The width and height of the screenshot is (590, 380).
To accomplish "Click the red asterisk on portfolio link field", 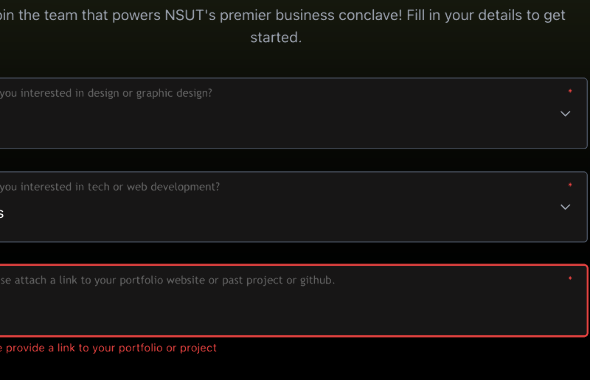I will coord(570,278).
